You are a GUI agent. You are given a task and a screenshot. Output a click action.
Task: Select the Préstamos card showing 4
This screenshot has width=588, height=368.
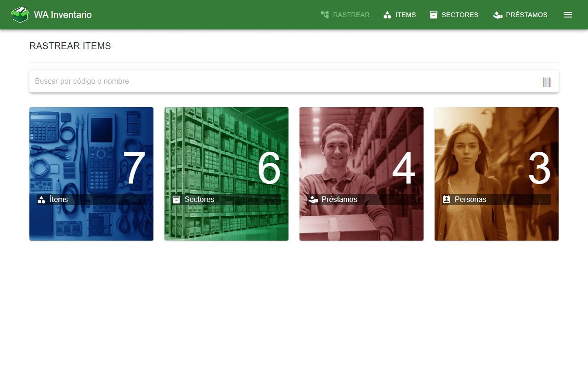pyautogui.click(x=362, y=174)
